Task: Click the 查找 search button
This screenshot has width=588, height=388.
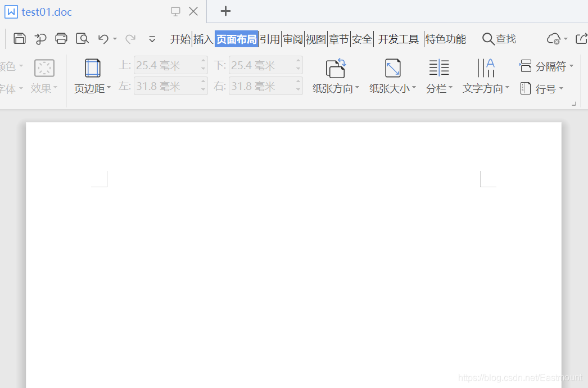Action: pyautogui.click(x=499, y=39)
